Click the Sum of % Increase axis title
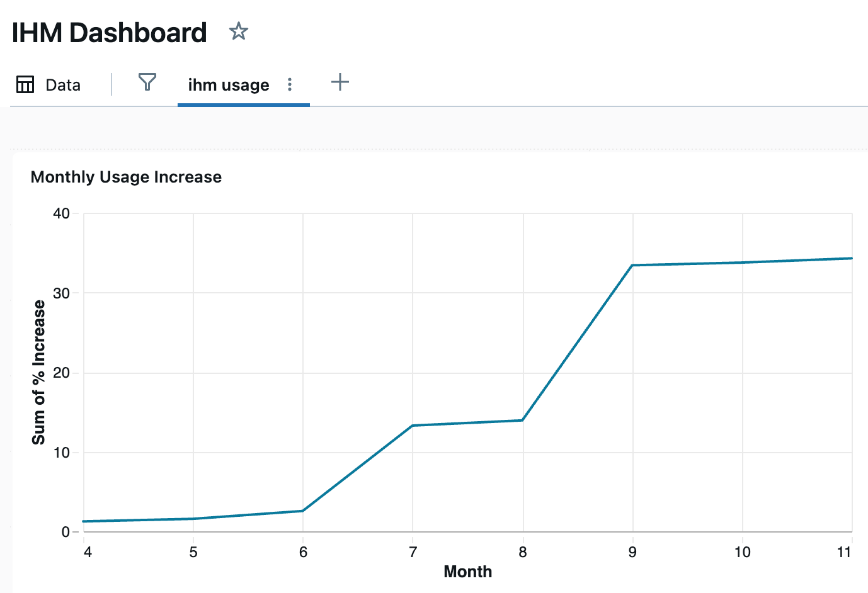Viewport: 868px width, 593px height. click(39, 372)
